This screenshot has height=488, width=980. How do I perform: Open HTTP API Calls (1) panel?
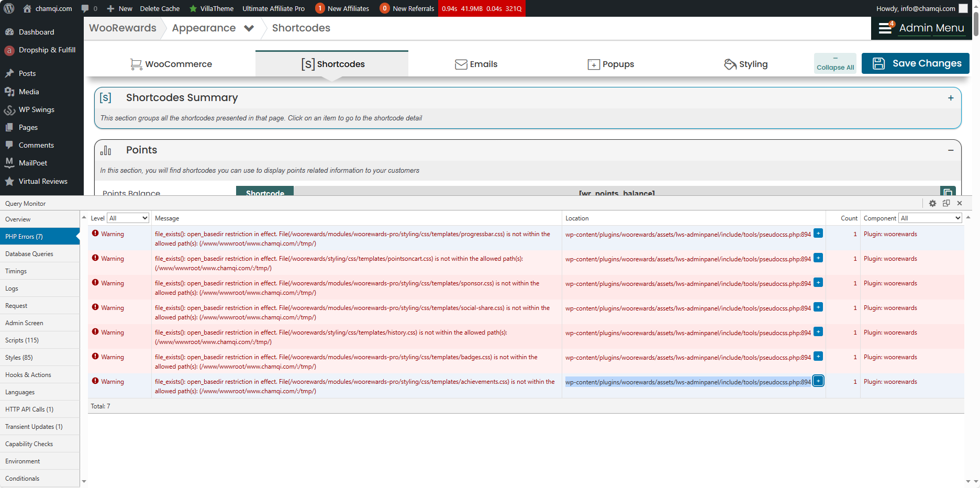point(40,409)
